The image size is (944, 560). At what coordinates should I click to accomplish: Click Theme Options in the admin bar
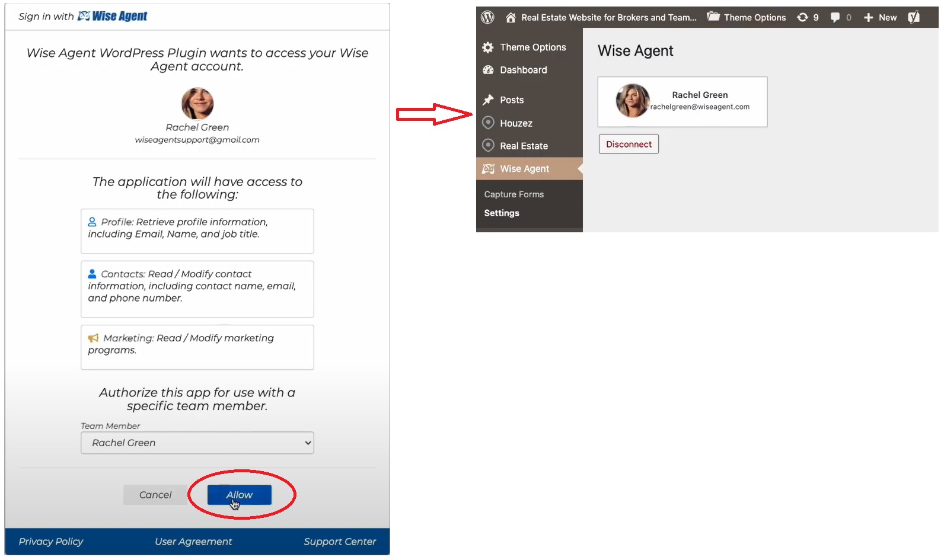[755, 17]
